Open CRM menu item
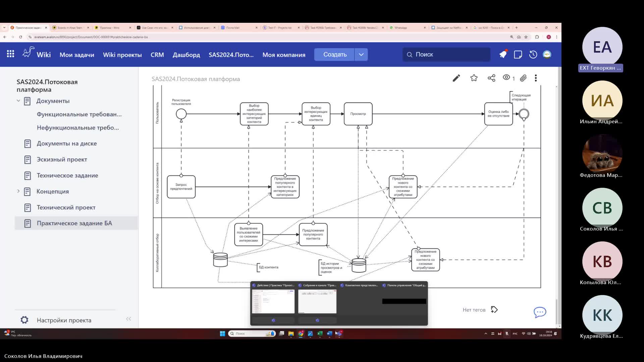The image size is (644, 362). click(157, 55)
